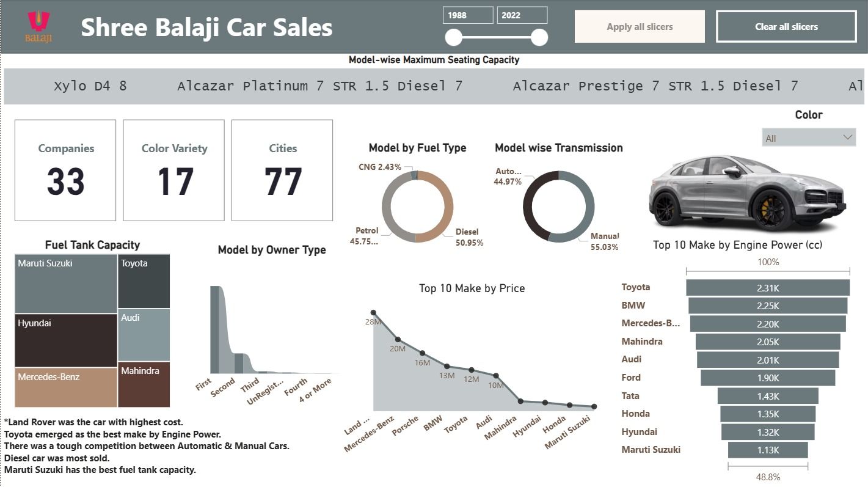The width and height of the screenshot is (868, 487).
Task: Click the silver car image
Action: pos(746,193)
